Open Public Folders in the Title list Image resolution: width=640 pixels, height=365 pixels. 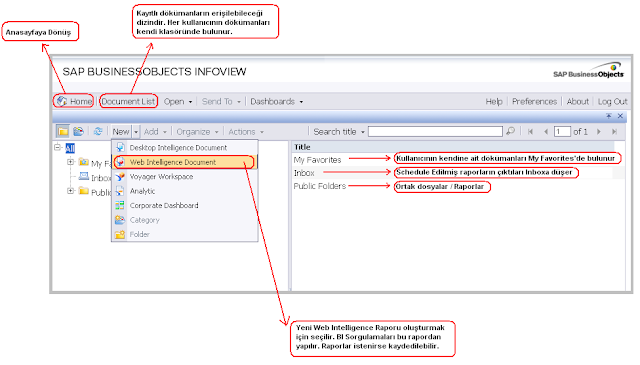click(x=320, y=186)
